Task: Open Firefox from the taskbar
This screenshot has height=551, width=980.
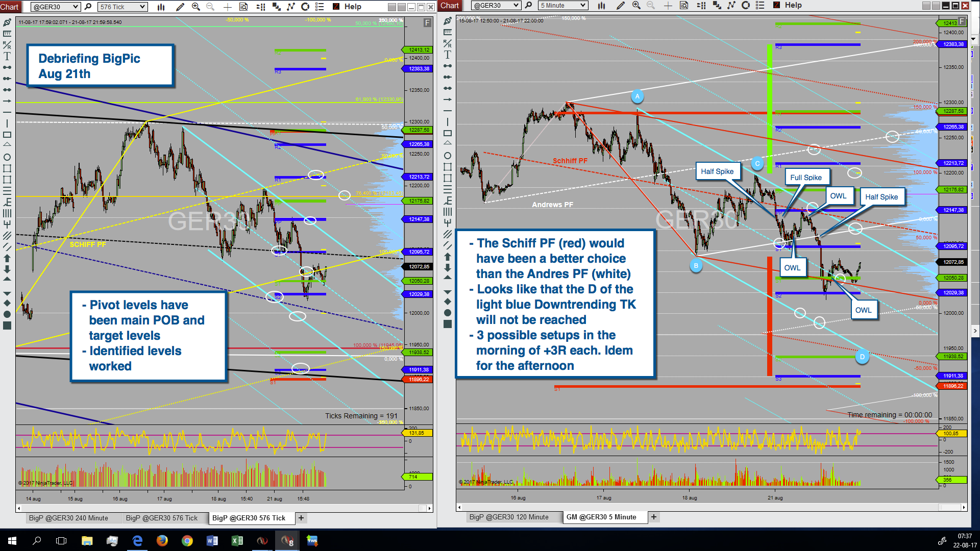Action: 162,541
